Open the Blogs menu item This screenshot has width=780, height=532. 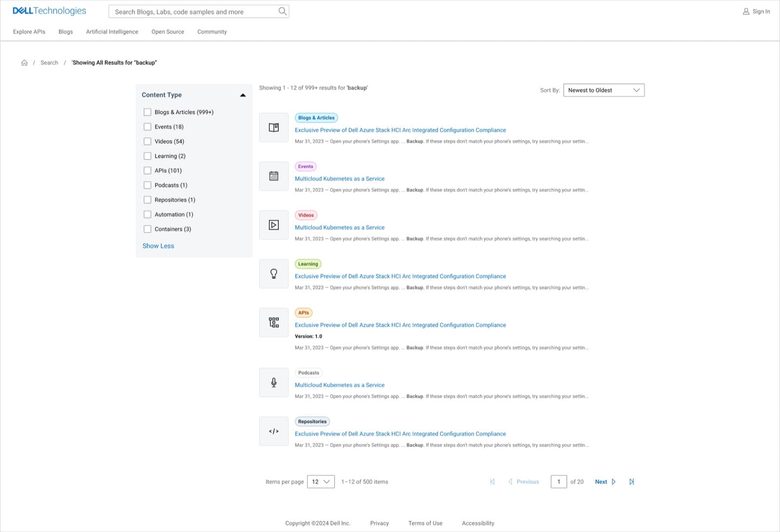point(66,32)
